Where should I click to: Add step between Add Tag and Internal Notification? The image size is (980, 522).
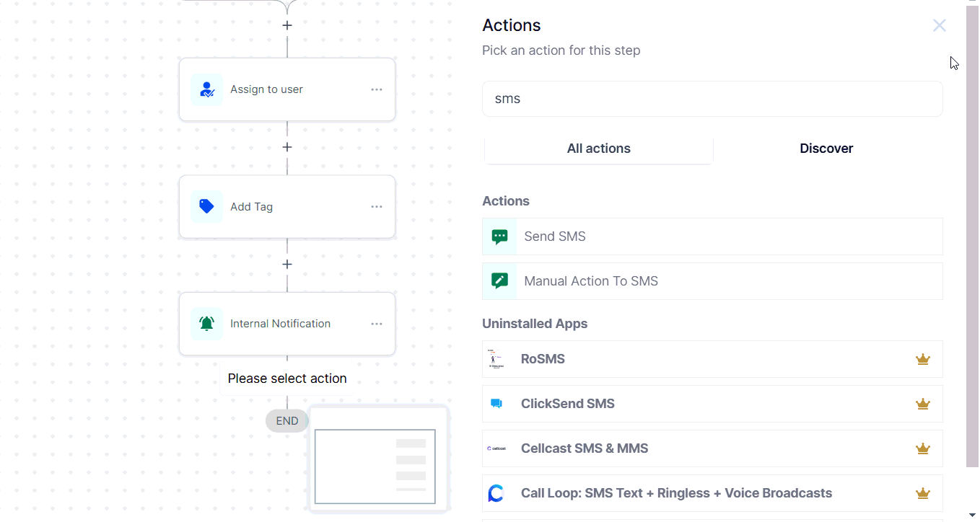click(287, 265)
